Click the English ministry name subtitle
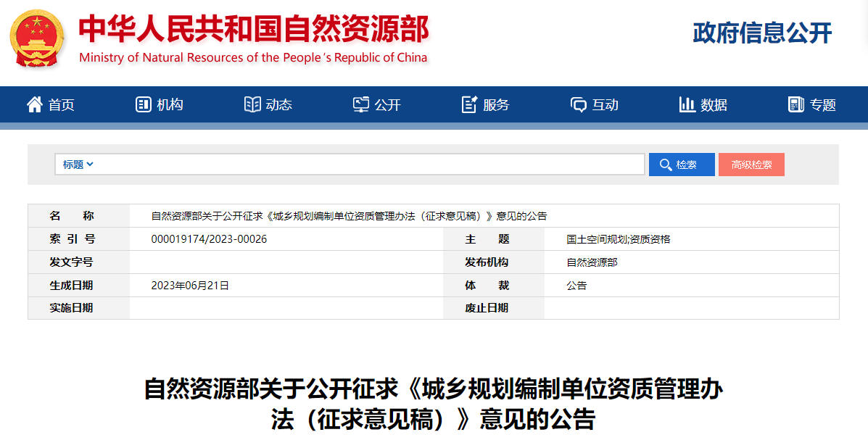868x440 pixels. point(253,57)
